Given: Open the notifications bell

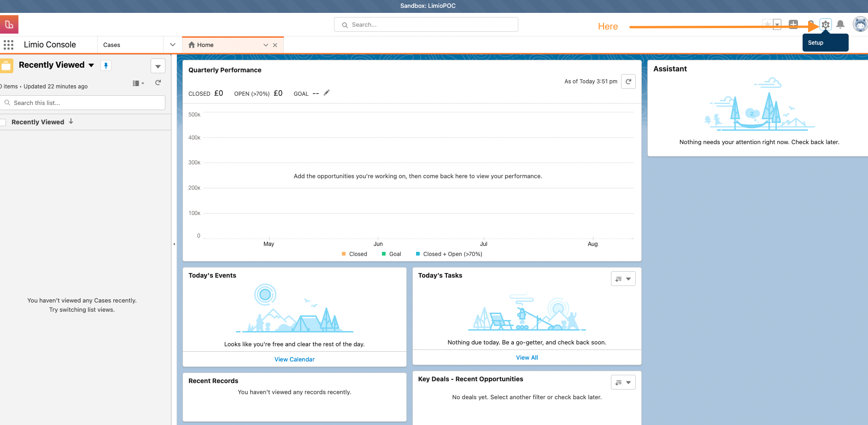Looking at the screenshot, I should 840,24.
